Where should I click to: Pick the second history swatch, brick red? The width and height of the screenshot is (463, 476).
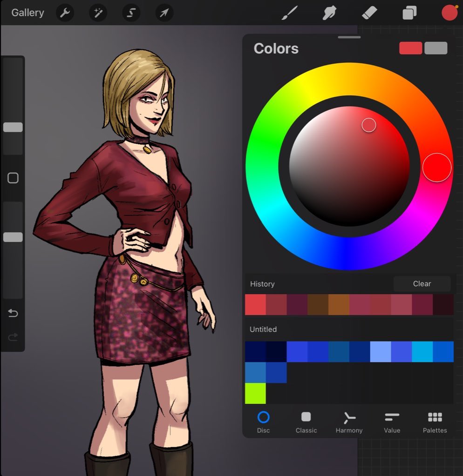pyautogui.click(x=277, y=304)
